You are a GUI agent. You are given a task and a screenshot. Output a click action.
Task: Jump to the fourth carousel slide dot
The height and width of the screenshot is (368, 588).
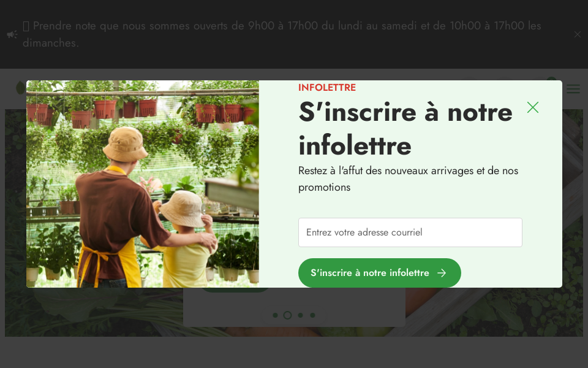[x=313, y=315]
